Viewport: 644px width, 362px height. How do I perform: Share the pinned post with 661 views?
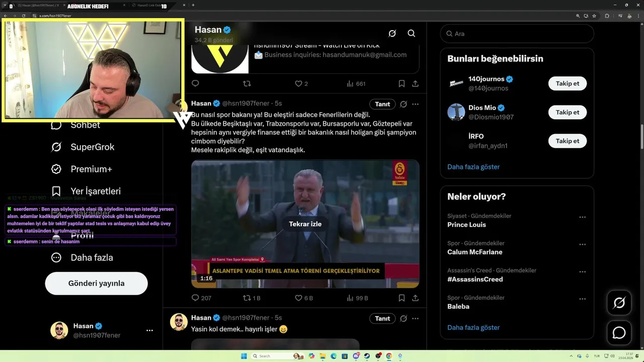point(415,83)
